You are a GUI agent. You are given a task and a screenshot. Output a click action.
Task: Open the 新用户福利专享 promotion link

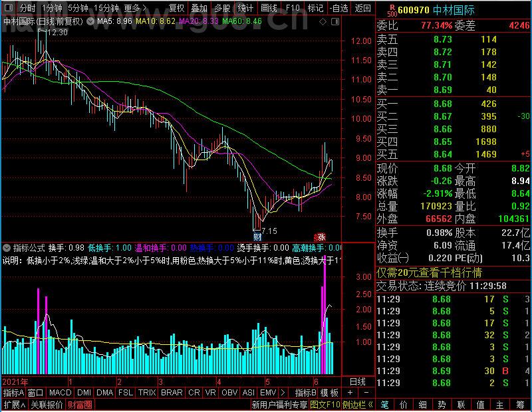(279, 405)
